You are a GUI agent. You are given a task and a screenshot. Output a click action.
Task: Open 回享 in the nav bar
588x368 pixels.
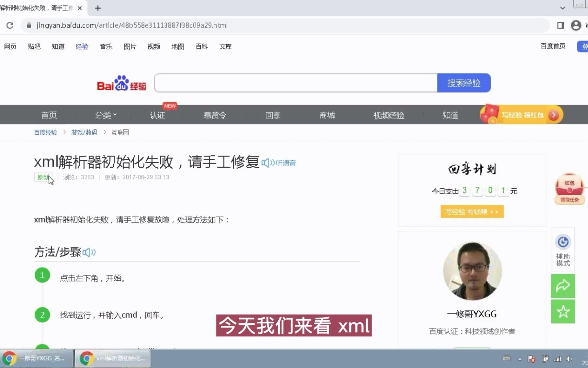click(x=273, y=115)
